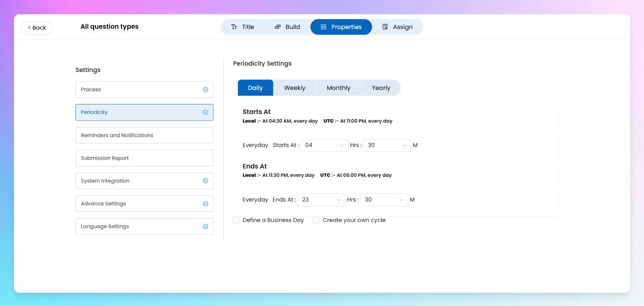Expand the Ends At minutes dropdown
The width and height of the screenshot is (644, 306).
[384, 200]
